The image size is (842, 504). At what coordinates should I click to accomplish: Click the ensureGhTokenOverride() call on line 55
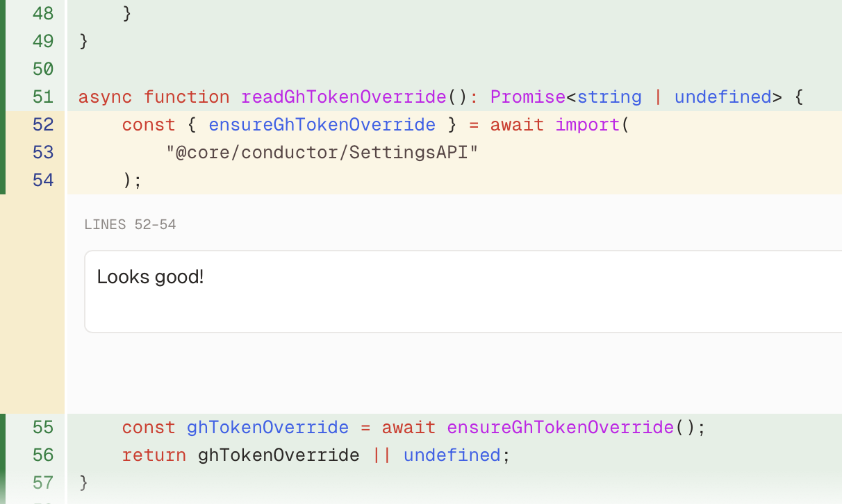[560, 427]
